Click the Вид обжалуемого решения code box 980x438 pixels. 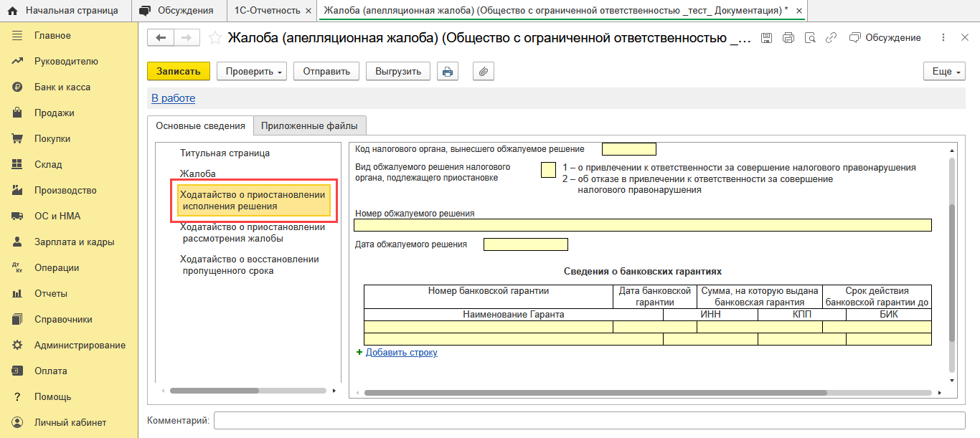(548, 169)
